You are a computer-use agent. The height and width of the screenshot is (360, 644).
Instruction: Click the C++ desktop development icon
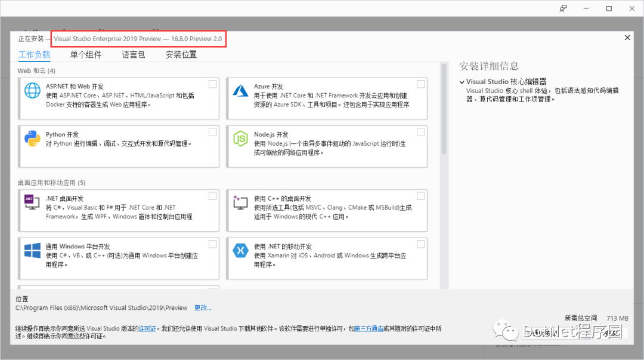pyautogui.click(x=241, y=202)
